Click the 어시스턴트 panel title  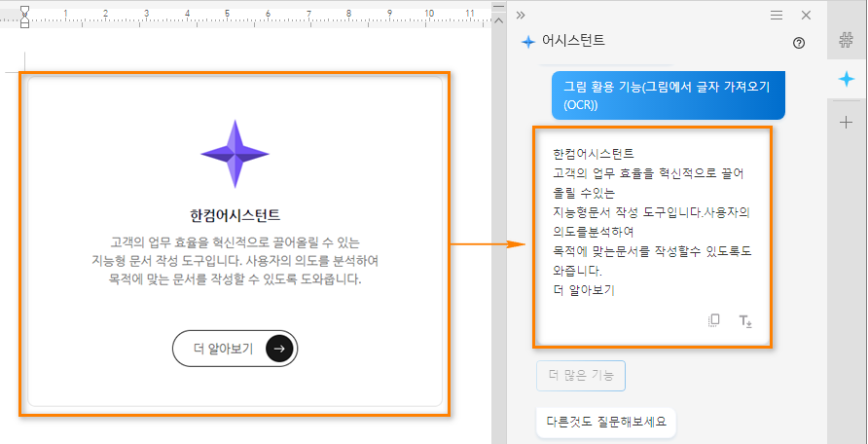[573, 41]
